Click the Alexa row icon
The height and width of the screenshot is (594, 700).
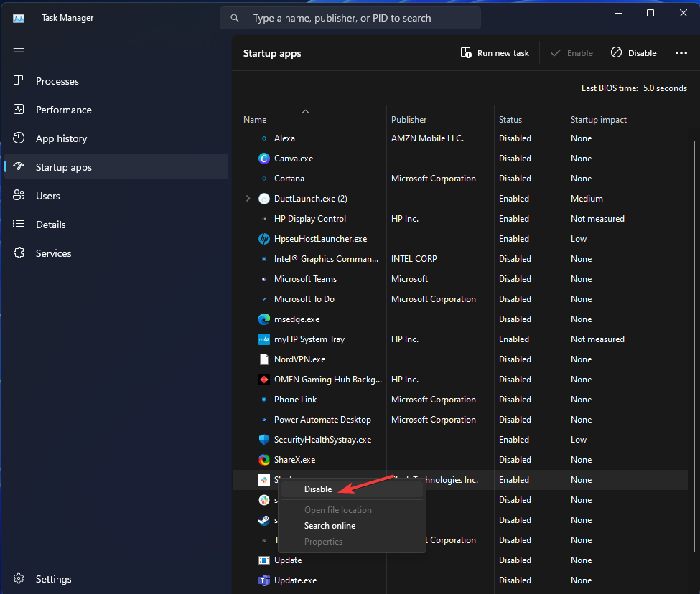[x=264, y=138]
